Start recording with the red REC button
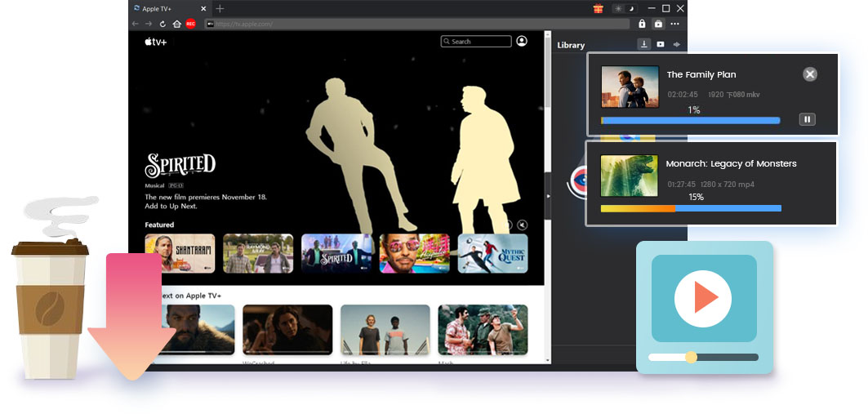The image size is (868, 414). pyautogui.click(x=190, y=24)
